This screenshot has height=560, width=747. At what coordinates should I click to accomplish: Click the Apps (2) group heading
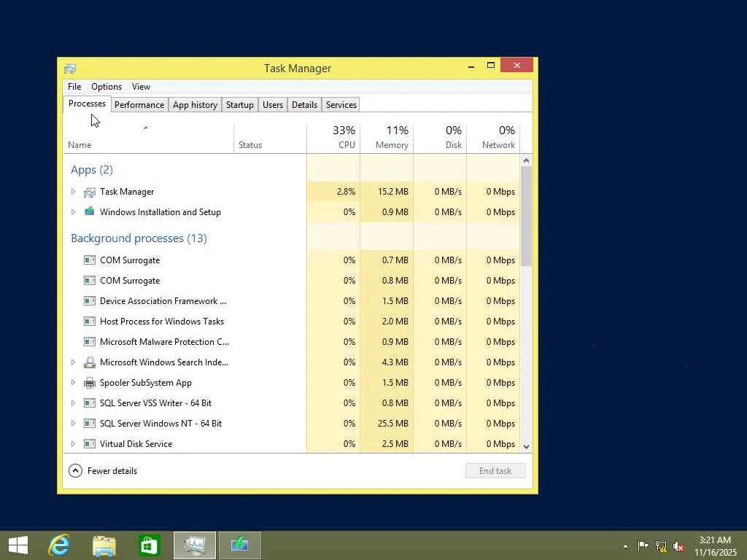point(92,170)
